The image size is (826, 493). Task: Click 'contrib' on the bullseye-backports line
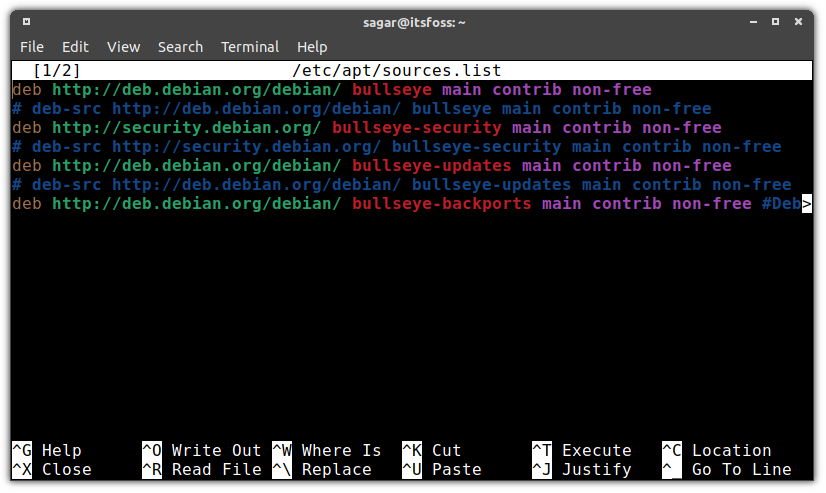coord(627,203)
